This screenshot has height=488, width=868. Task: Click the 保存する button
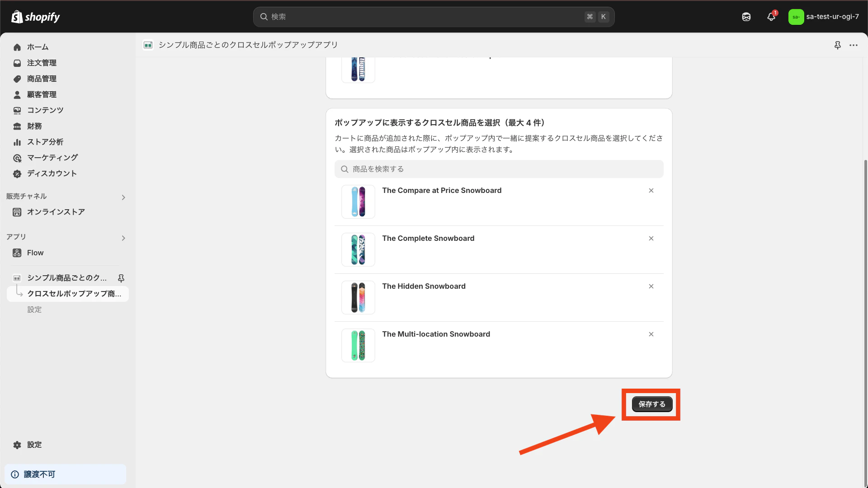(652, 404)
